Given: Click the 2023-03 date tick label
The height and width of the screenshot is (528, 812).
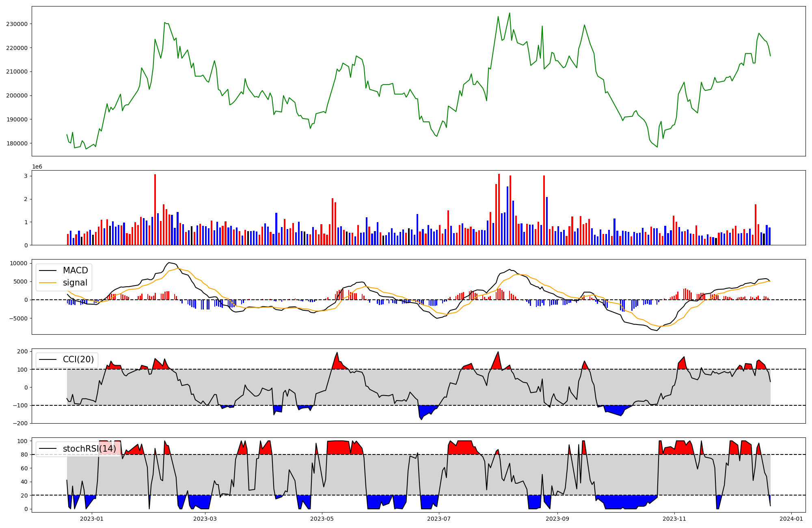Looking at the screenshot, I should [205, 519].
